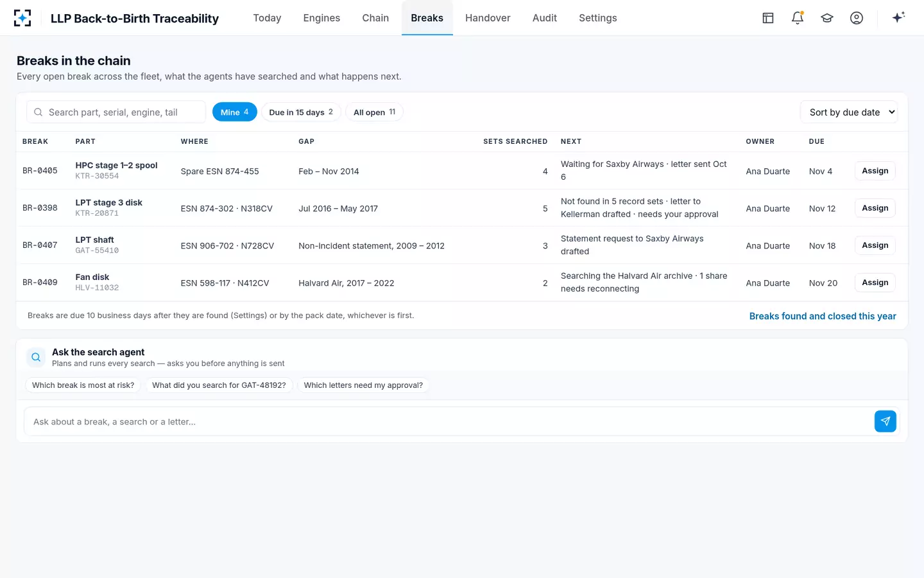This screenshot has width=924, height=578.
Task: Open the notifications bell
Action: 798,18
